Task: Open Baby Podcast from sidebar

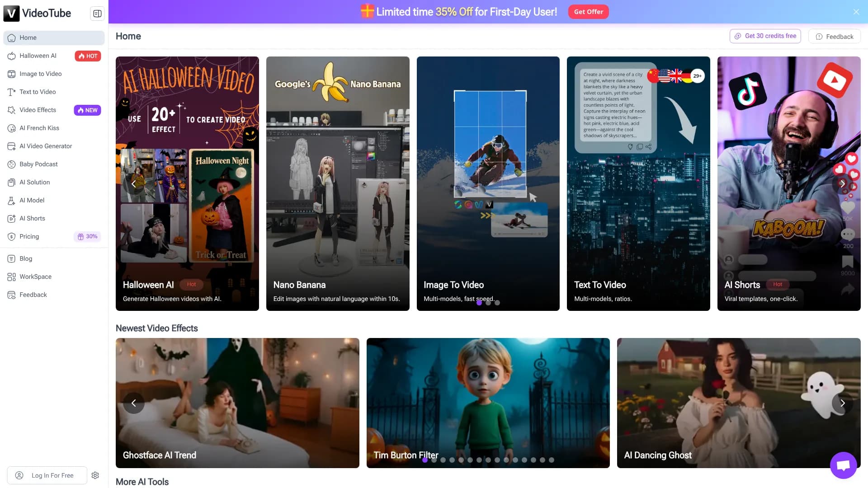Action: [38, 164]
